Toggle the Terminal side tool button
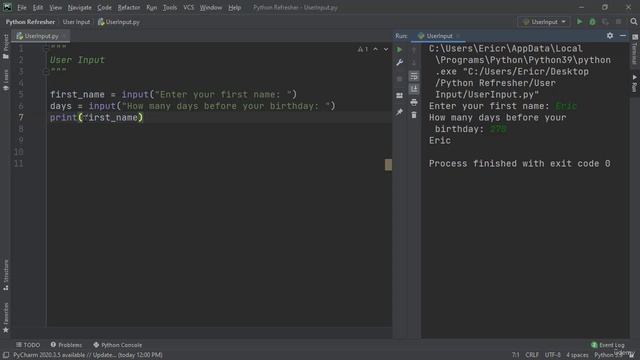The height and width of the screenshot is (360, 640). tap(635, 49)
